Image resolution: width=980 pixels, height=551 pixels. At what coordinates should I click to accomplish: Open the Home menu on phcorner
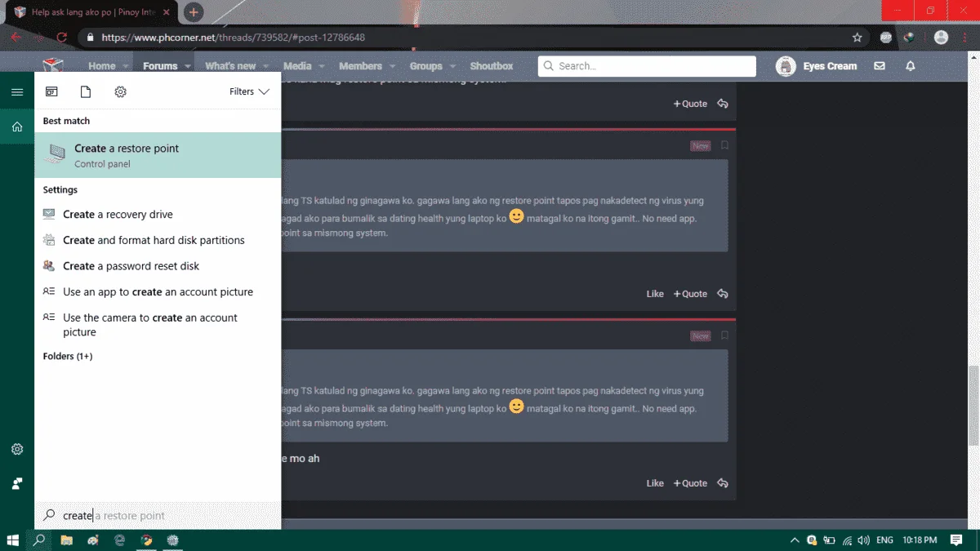101,66
